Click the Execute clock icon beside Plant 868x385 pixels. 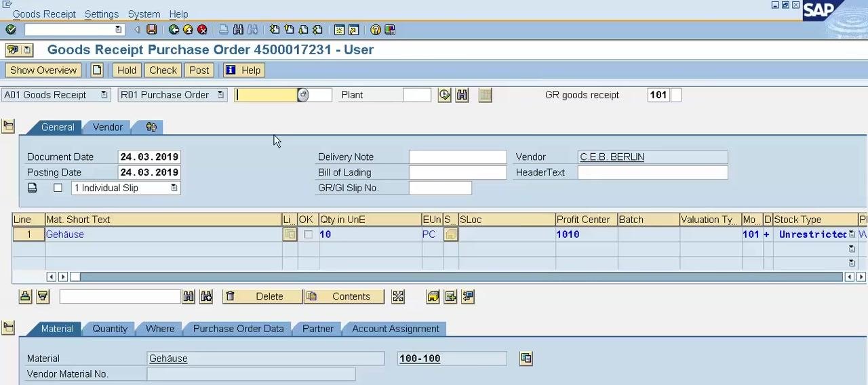coord(444,96)
